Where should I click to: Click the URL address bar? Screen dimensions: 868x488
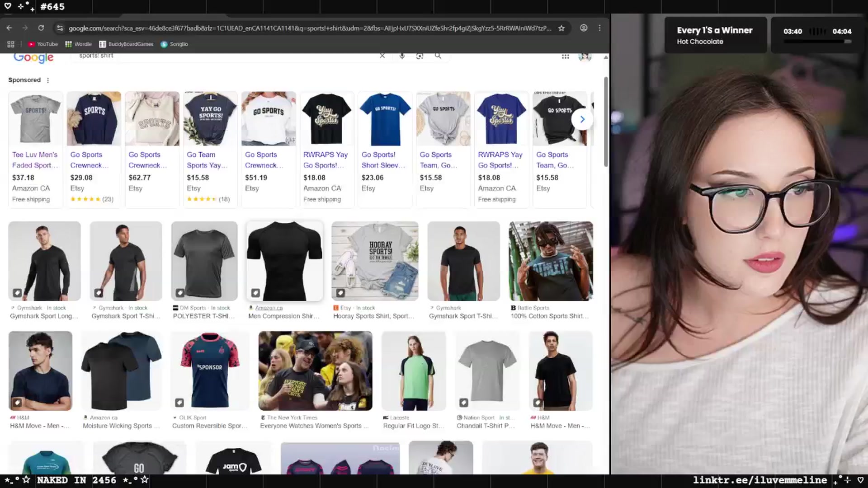310,28
